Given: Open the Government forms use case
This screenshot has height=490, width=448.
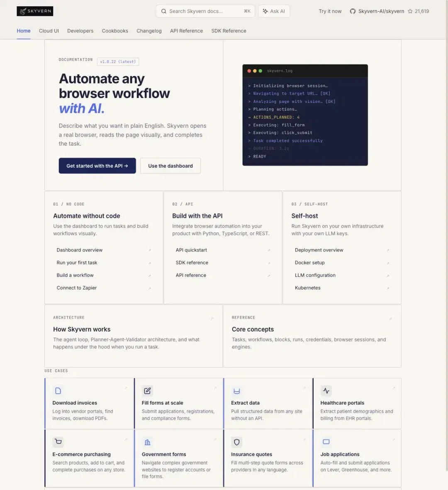Looking at the screenshot, I should click(x=179, y=458).
